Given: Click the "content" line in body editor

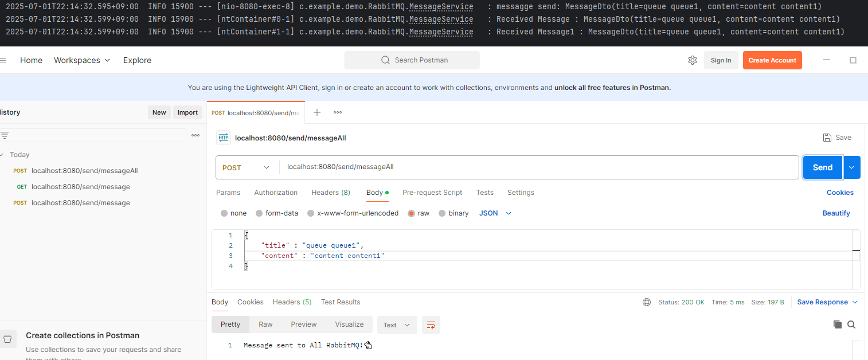Looking at the screenshot, I should point(322,256).
